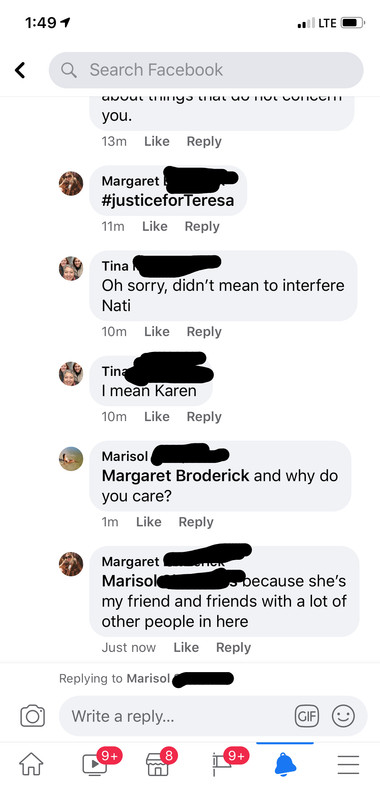Open the Pages flag tab
This screenshot has height=800, width=380.
click(x=221, y=765)
